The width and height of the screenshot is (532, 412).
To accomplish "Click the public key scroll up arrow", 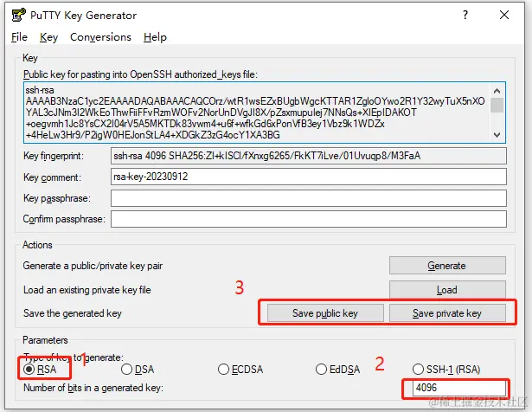I will tap(497, 91).
